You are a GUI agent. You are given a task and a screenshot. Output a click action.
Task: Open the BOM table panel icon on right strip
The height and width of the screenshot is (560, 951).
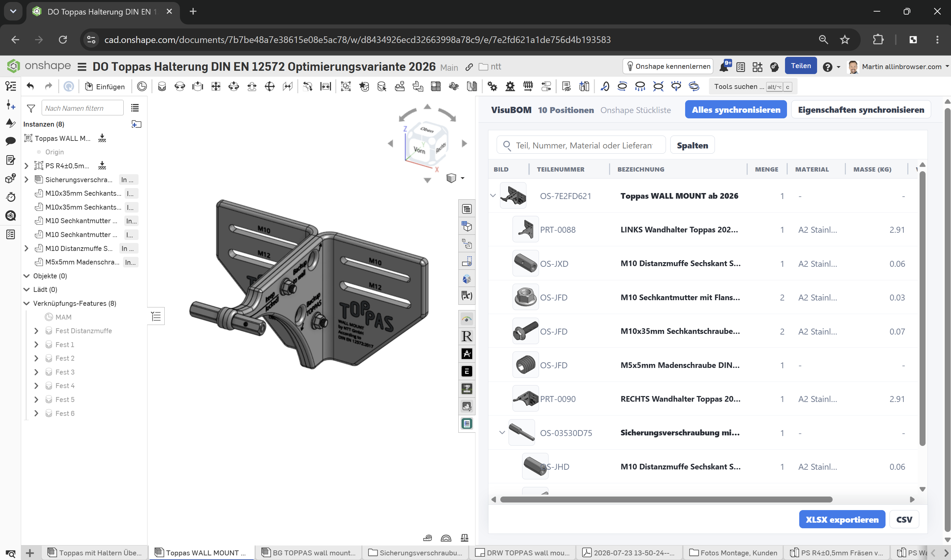(x=467, y=209)
